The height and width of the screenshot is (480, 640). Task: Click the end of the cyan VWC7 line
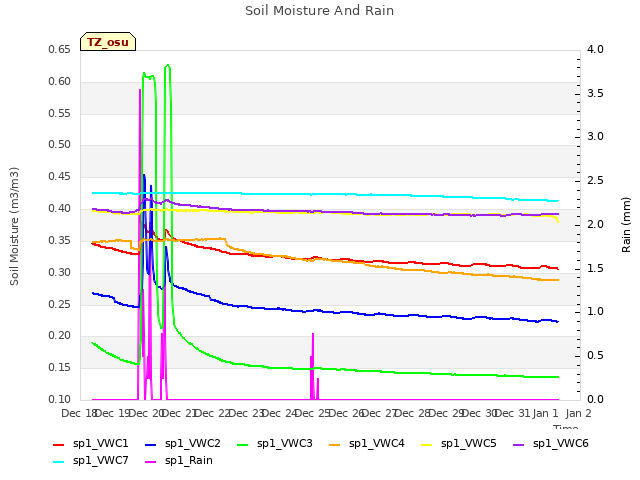558,201
